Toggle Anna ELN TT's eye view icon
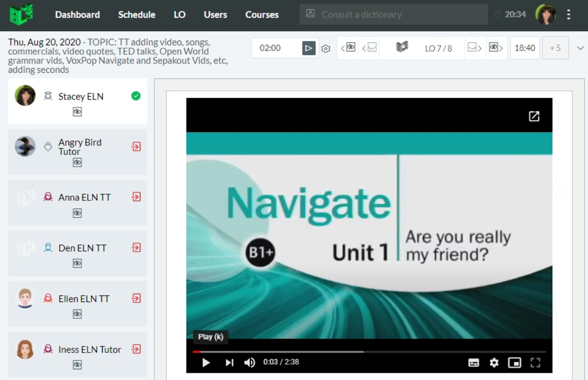 click(77, 213)
